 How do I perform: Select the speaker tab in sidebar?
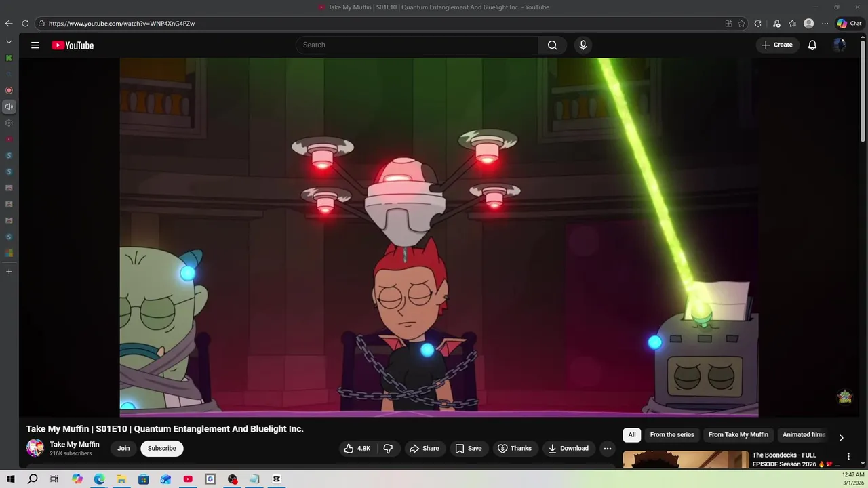[9, 106]
